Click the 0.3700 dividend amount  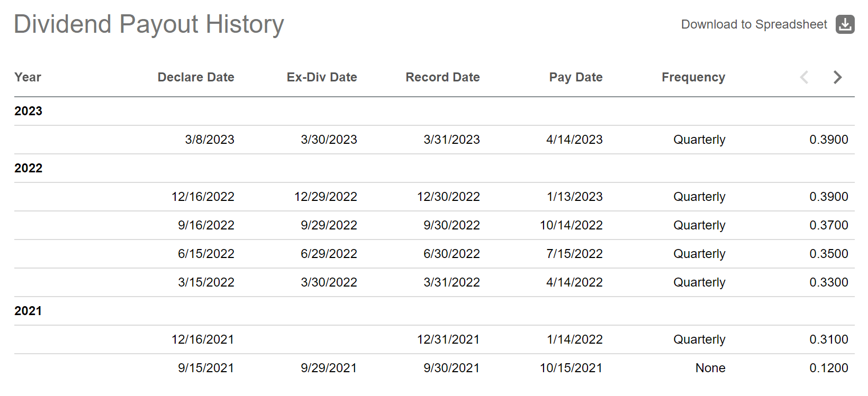point(828,225)
